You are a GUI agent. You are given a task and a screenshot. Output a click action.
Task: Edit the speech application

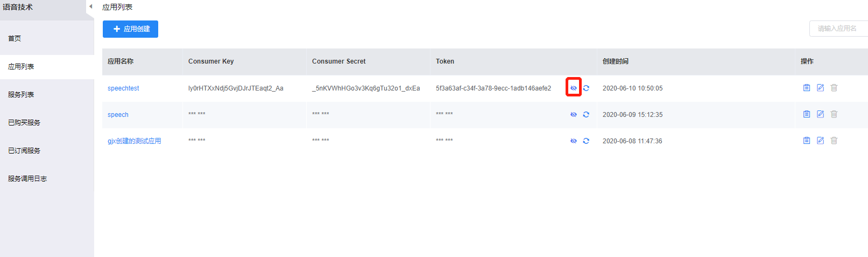point(821,114)
